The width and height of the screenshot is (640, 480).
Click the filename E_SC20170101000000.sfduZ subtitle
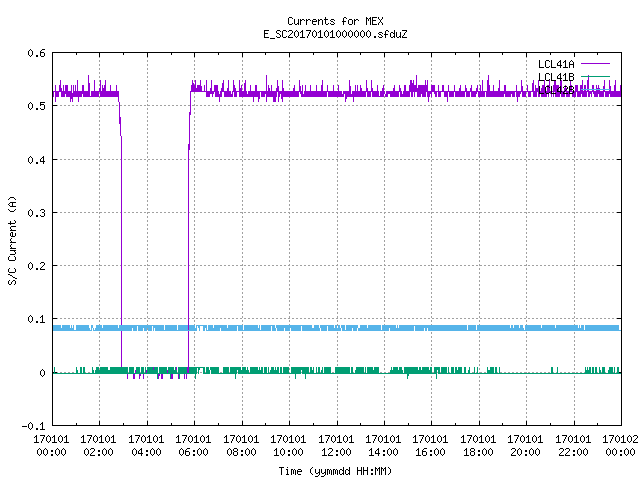[335, 34]
